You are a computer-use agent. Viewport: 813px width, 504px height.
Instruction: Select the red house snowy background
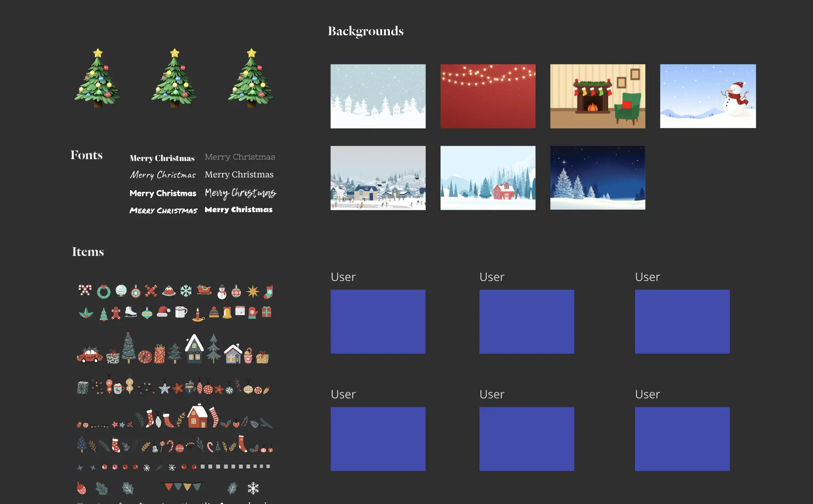pyautogui.click(x=489, y=177)
